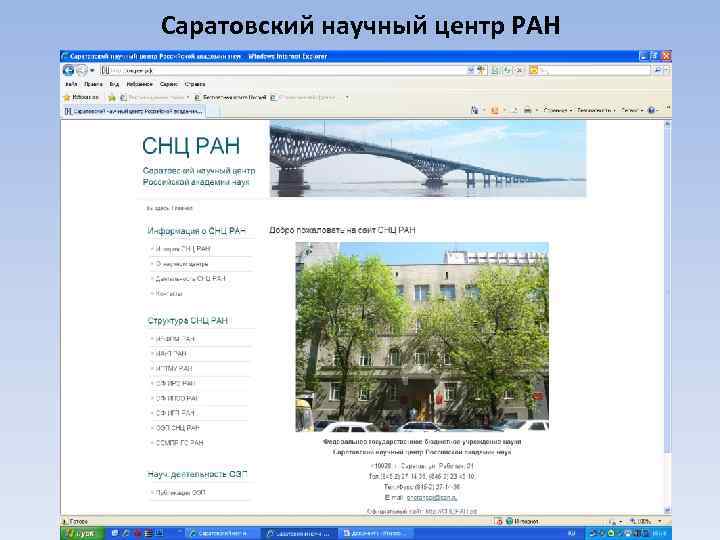Click the СНЦ РАН site logo
Image resolution: width=720 pixels, height=540 pixels.
[x=191, y=146]
